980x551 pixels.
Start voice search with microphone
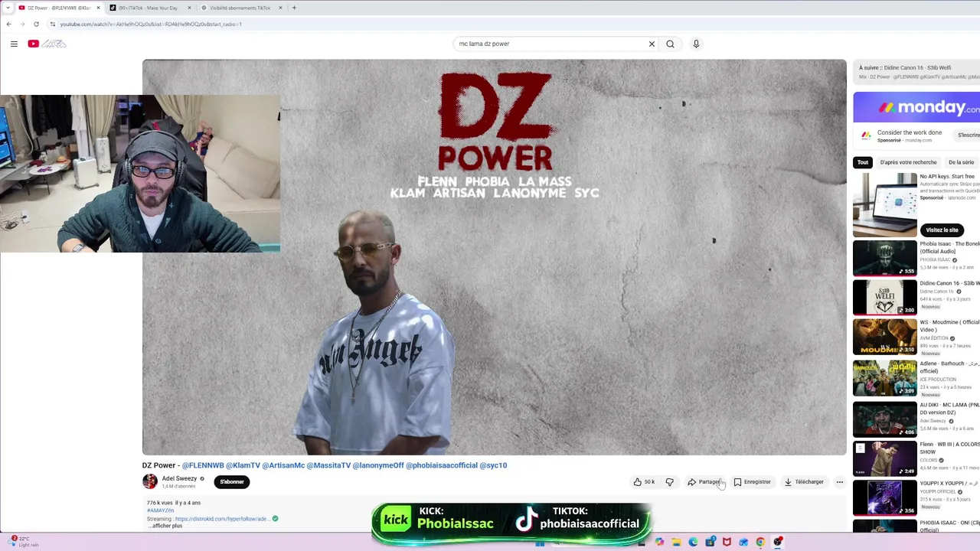(696, 44)
